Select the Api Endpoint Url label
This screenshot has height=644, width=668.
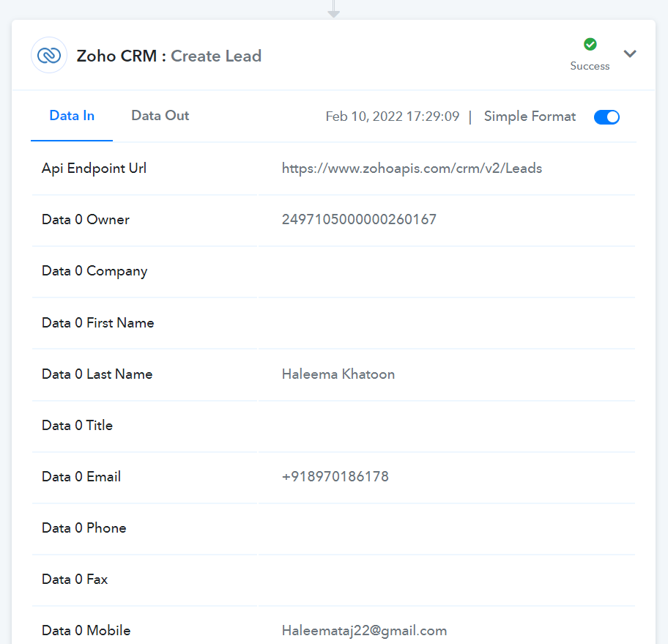[x=94, y=169]
